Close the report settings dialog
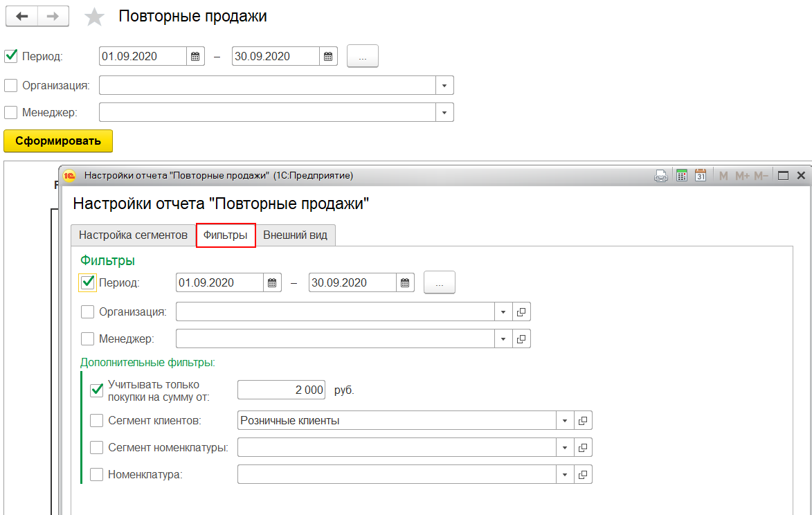This screenshot has width=812, height=515. pyautogui.click(x=801, y=176)
